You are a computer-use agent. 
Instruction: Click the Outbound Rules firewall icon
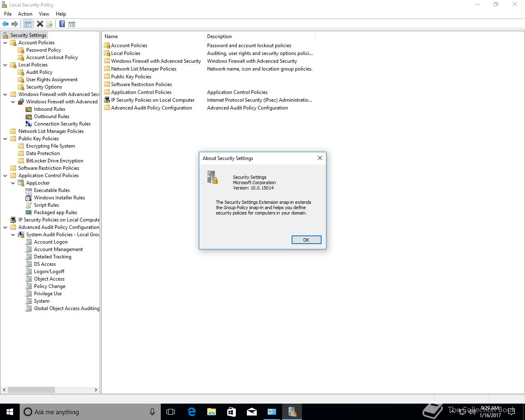[x=29, y=116]
